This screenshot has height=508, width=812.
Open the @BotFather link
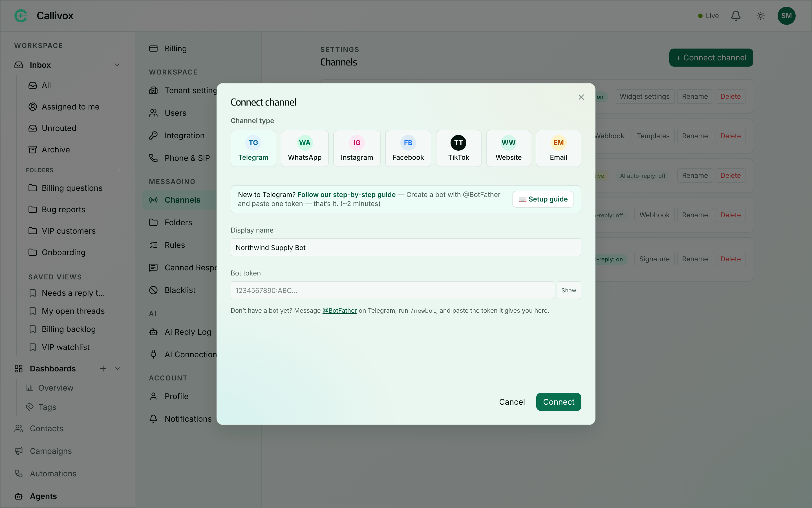339,310
